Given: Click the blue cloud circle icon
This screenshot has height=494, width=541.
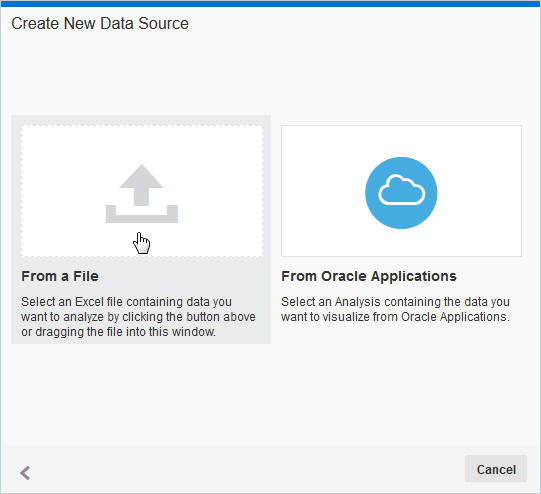Looking at the screenshot, I should pyautogui.click(x=401, y=193).
